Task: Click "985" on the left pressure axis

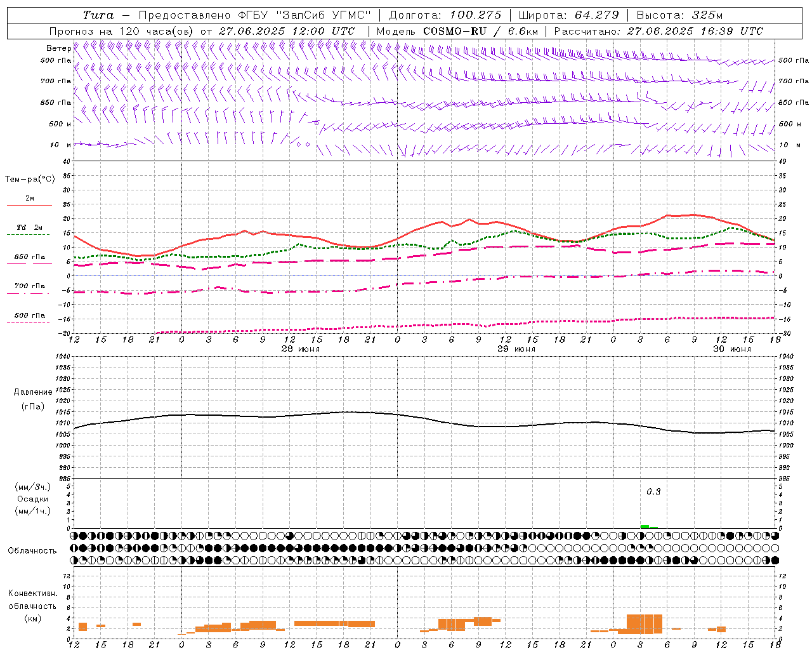Action: 66,479
